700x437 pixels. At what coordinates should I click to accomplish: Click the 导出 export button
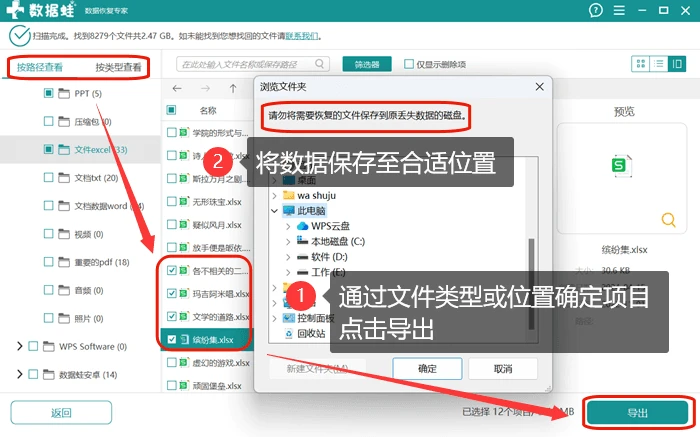pyautogui.click(x=638, y=412)
